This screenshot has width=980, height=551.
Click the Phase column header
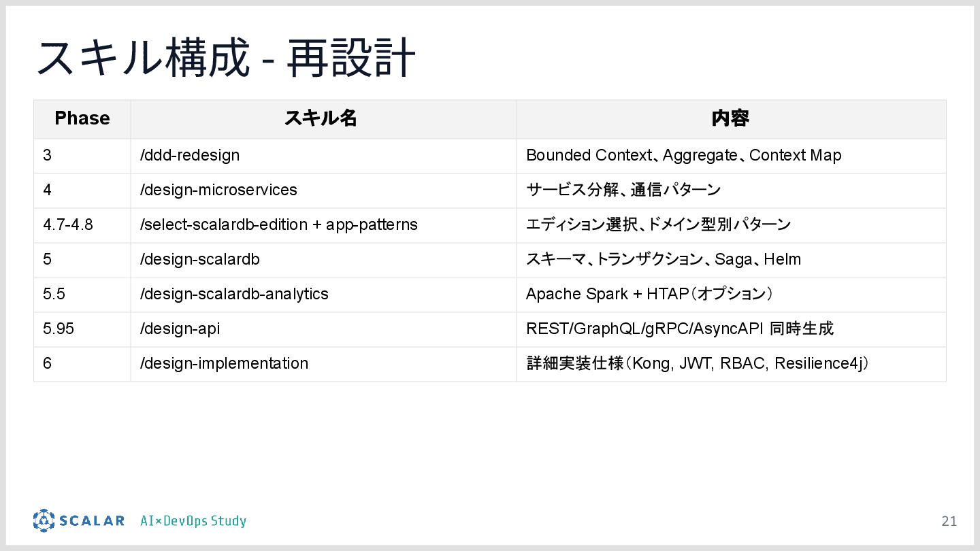(x=82, y=119)
